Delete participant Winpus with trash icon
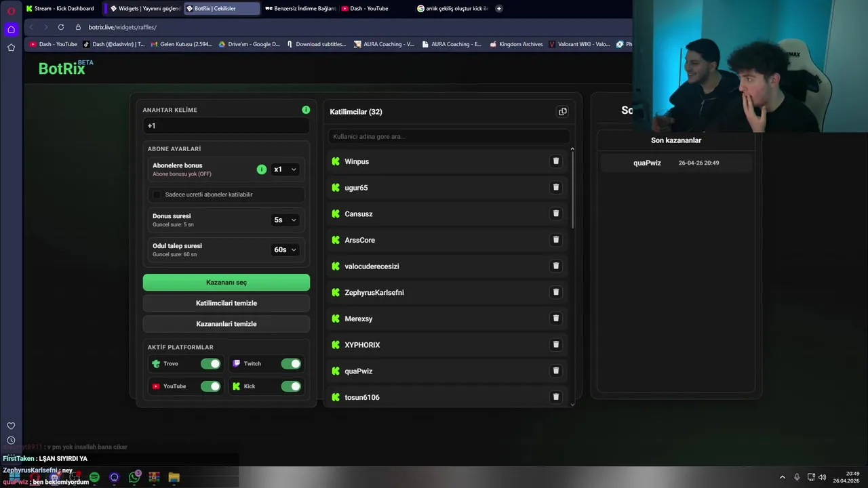868x488 pixels. point(556,161)
